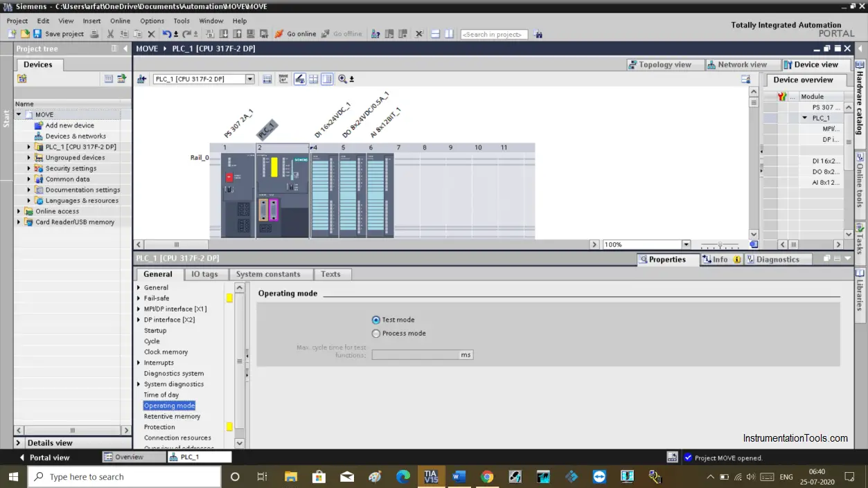Select the Process mode radio button
868x488 pixels.
(x=376, y=333)
